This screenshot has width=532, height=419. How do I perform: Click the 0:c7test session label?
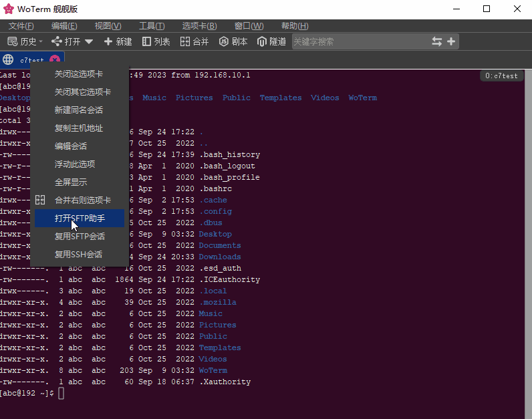coord(501,76)
